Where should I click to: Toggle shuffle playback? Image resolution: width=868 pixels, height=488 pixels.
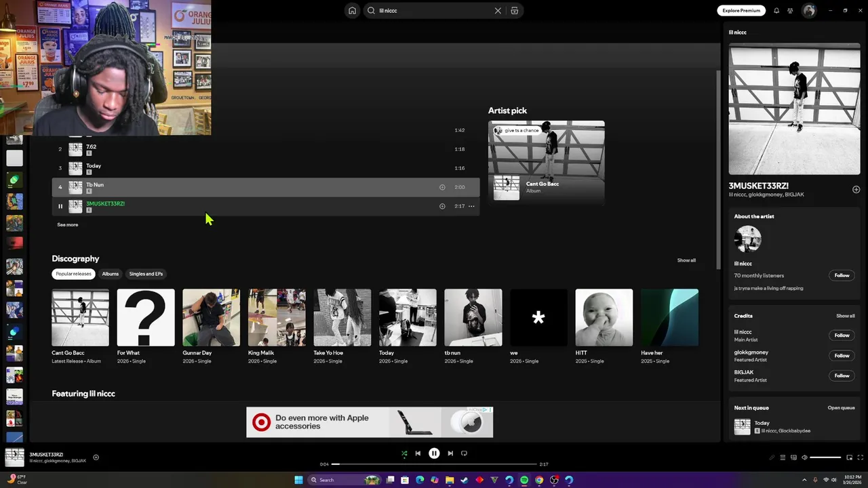(404, 453)
